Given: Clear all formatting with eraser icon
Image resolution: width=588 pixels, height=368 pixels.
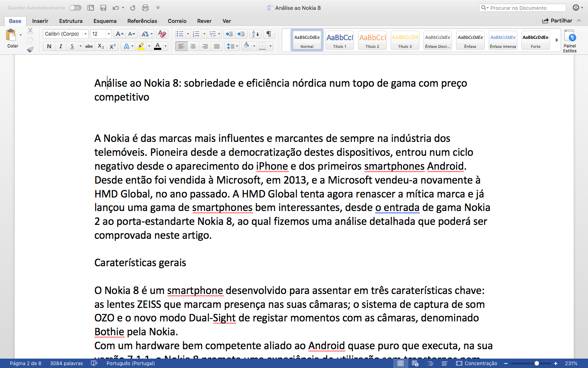Looking at the screenshot, I should (162, 34).
